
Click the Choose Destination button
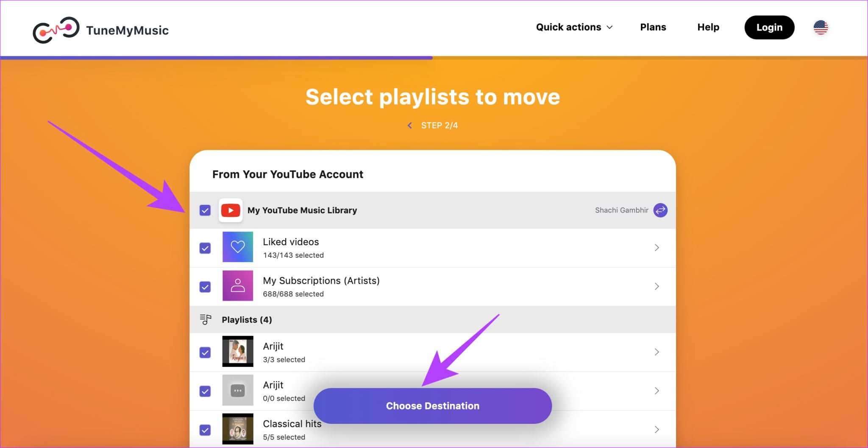point(433,406)
